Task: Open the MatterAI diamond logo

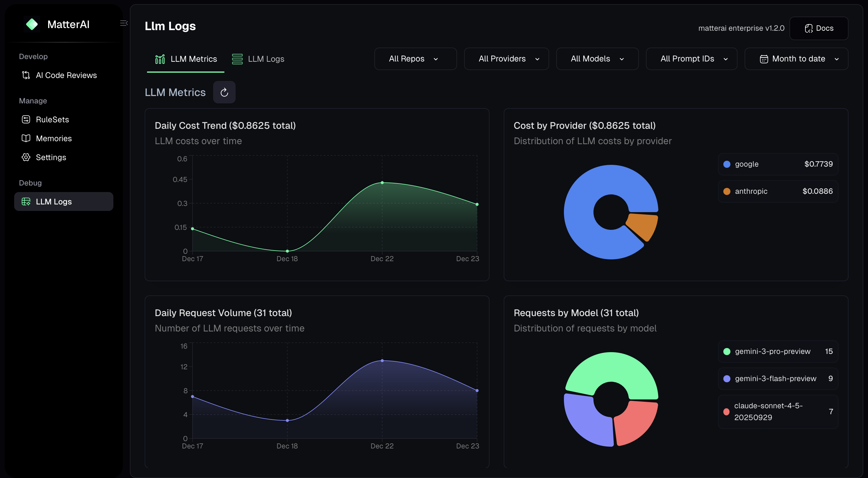Action: click(32, 24)
